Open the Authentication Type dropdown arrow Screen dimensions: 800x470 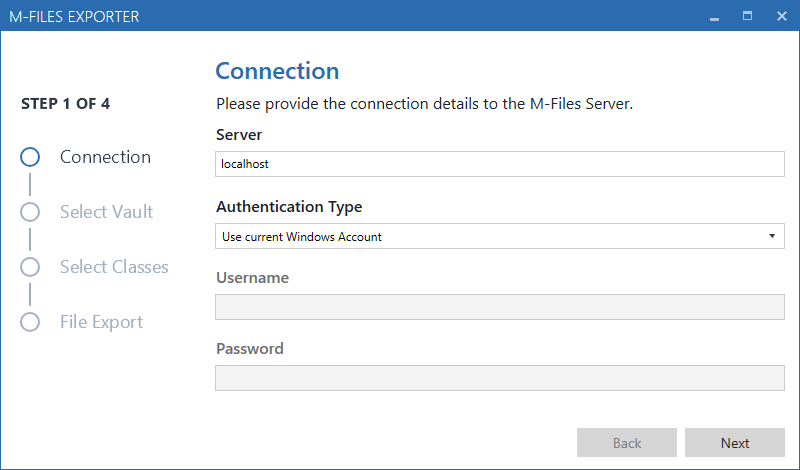click(772, 236)
